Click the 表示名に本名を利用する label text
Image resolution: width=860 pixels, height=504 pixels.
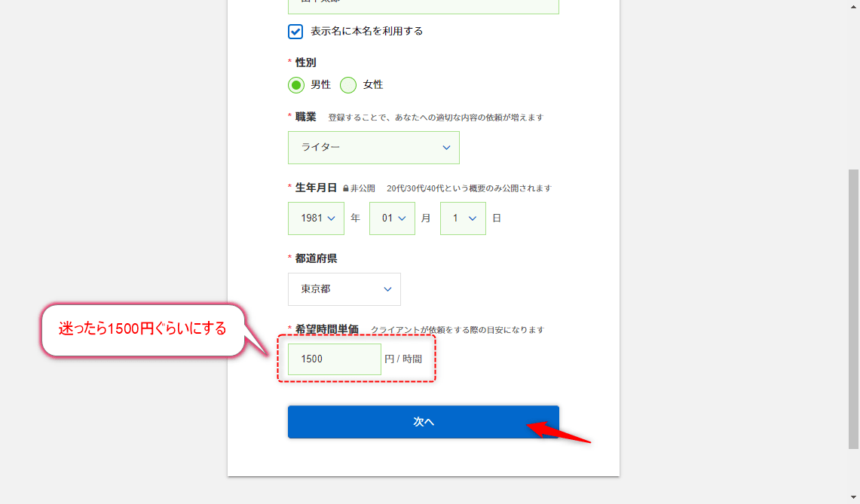click(x=367, y=32)
